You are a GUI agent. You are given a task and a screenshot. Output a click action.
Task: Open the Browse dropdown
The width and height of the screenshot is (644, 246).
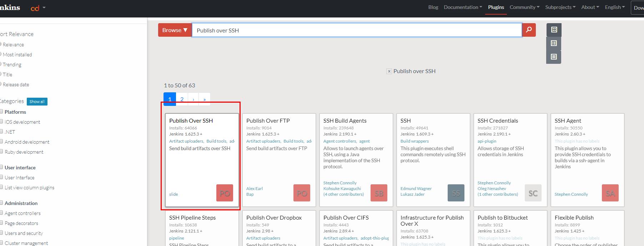click(175, 30)
